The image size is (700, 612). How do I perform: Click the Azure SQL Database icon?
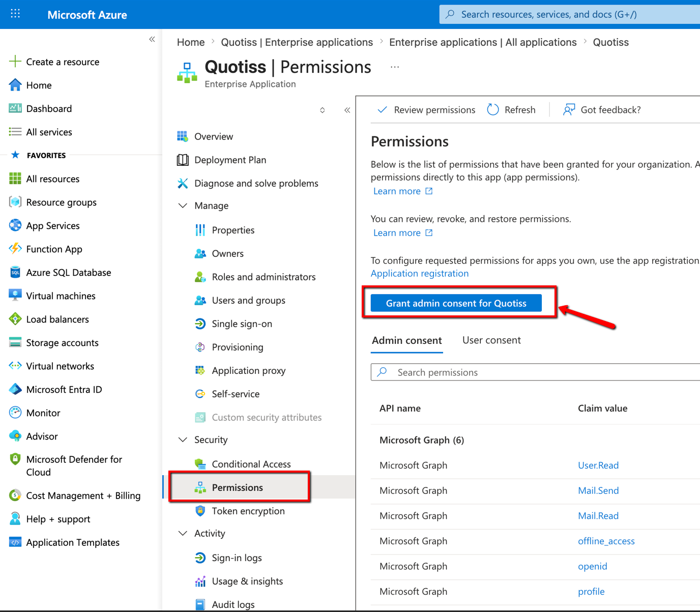point(15,272)
